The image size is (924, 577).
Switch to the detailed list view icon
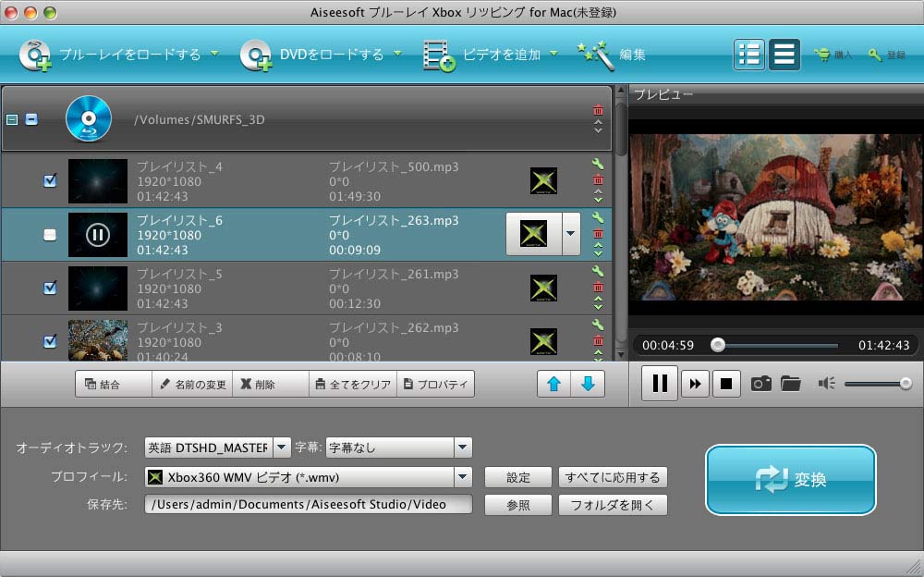tap(749, 55)
